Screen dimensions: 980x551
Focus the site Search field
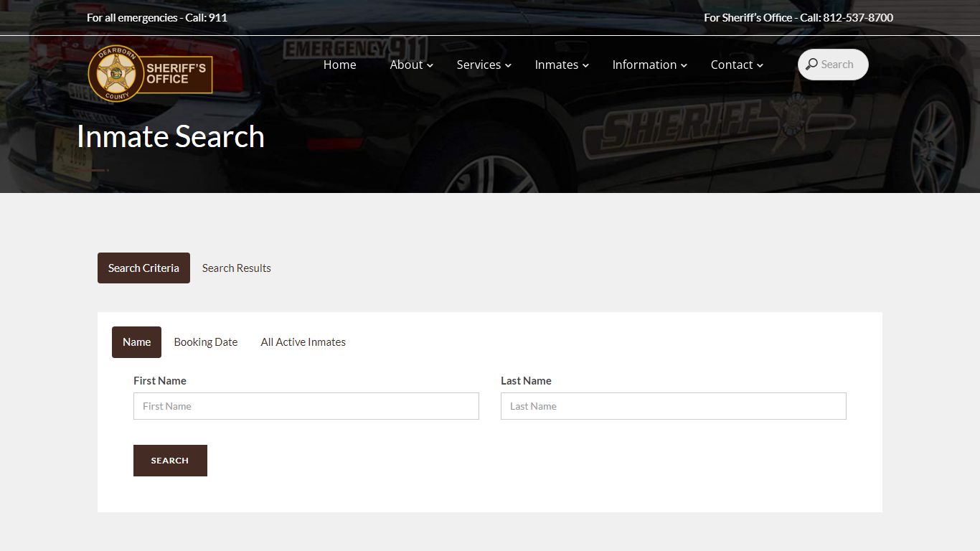click(833, 65)
